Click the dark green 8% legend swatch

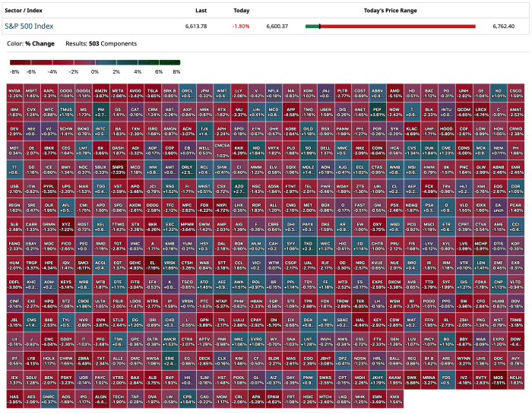click(x=175, y=63)
